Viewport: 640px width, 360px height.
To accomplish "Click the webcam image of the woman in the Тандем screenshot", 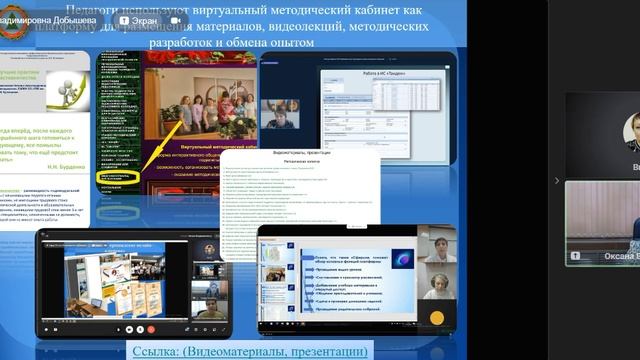I will [280, 114].
